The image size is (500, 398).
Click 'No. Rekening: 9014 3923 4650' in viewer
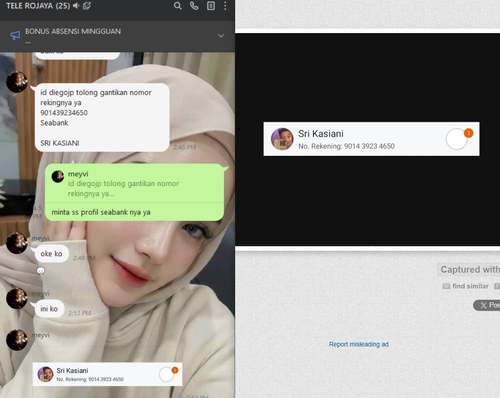[x=346, y=146]
